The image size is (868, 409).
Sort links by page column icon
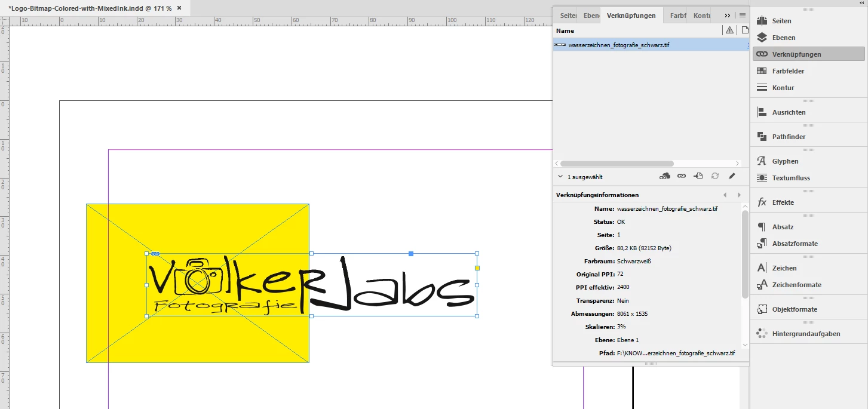745,30
